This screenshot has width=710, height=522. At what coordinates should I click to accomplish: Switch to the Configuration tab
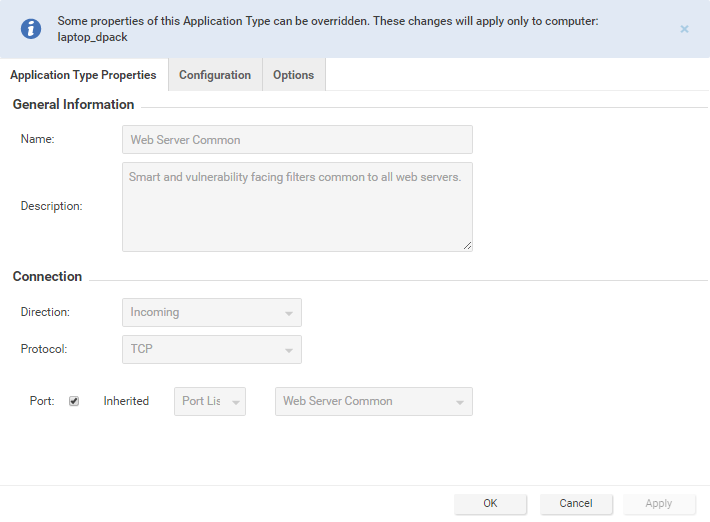[x=215, y=75]
